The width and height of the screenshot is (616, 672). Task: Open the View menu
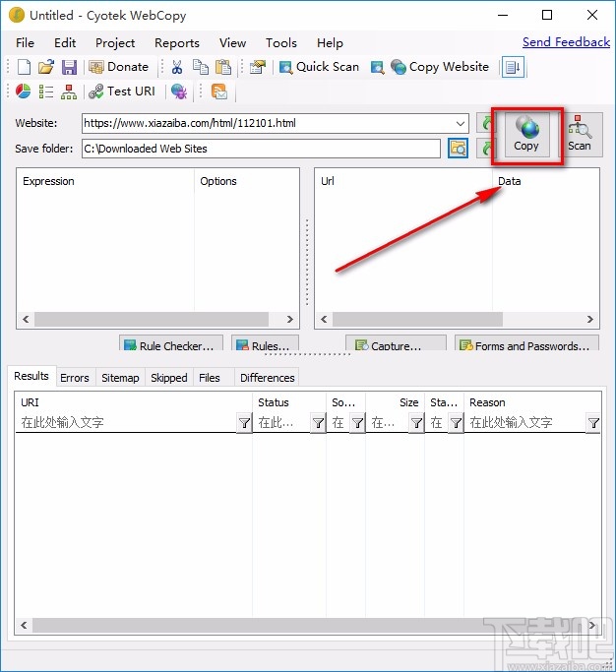tap(233, 43)
